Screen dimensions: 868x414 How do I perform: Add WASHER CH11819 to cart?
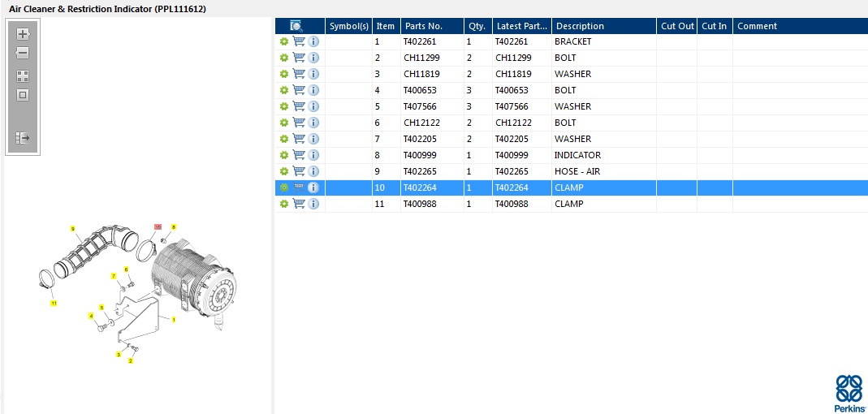pyautogui.click(x=299, y=74)
